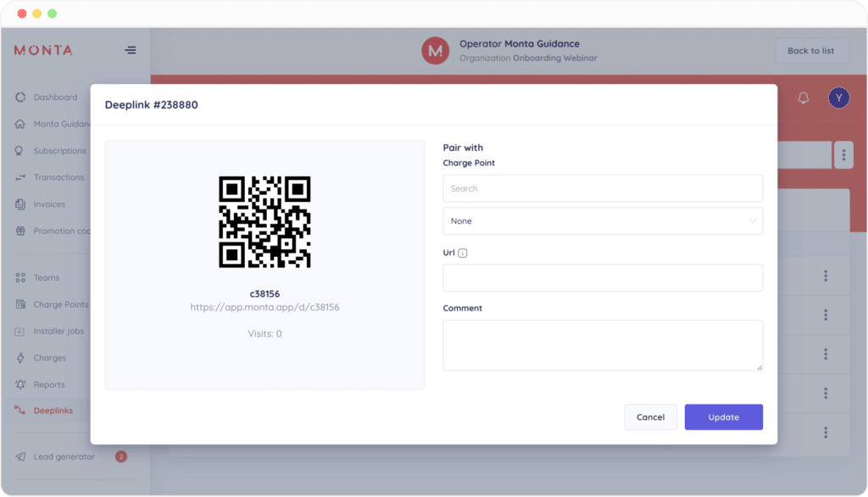Click the Reports alarm icon
Image resolution: width=868 pixels, height=497 pixels.
(20, 384)
